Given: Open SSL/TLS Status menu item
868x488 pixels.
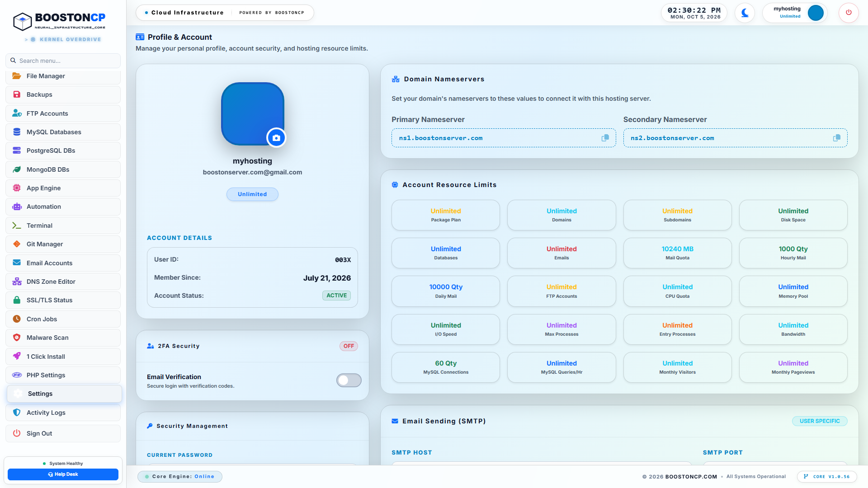Looking at the screenshot, I should pos(63,300).
